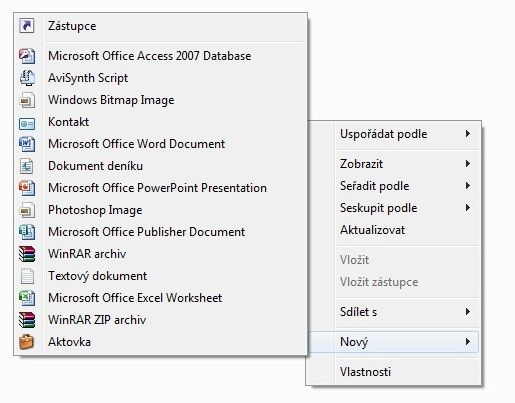This screenshot has height=403, width=515.
Task: Click the Word Document icon
Action: tap(27, 144)
